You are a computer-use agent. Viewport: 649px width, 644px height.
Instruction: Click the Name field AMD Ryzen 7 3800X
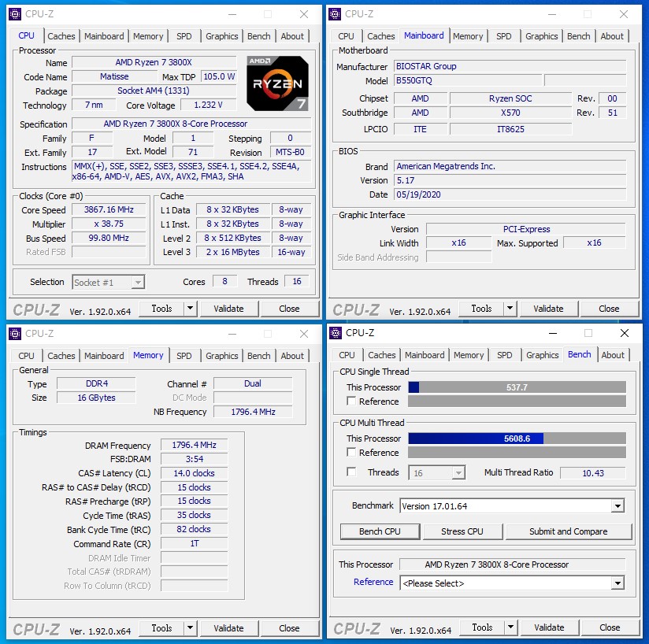click(154, 62)
